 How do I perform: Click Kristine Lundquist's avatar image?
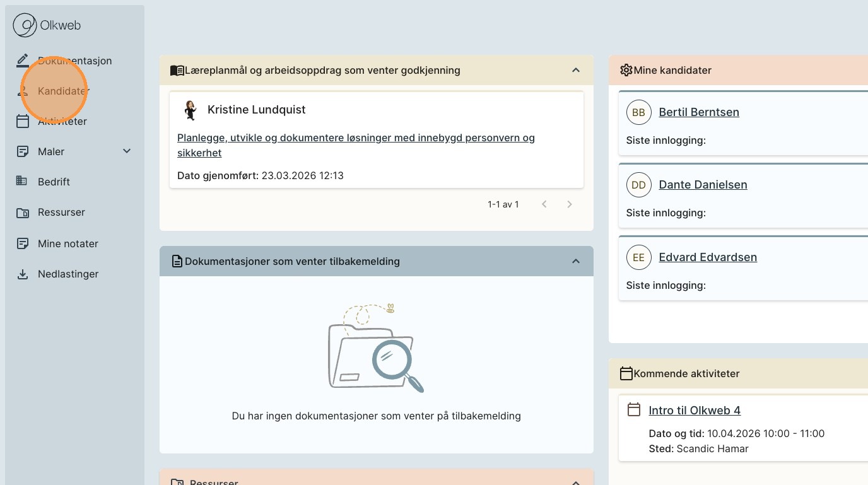coord(190,110)
